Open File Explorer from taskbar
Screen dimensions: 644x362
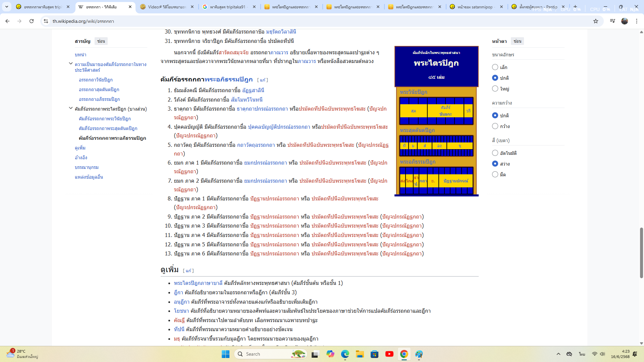coord(360,354)
